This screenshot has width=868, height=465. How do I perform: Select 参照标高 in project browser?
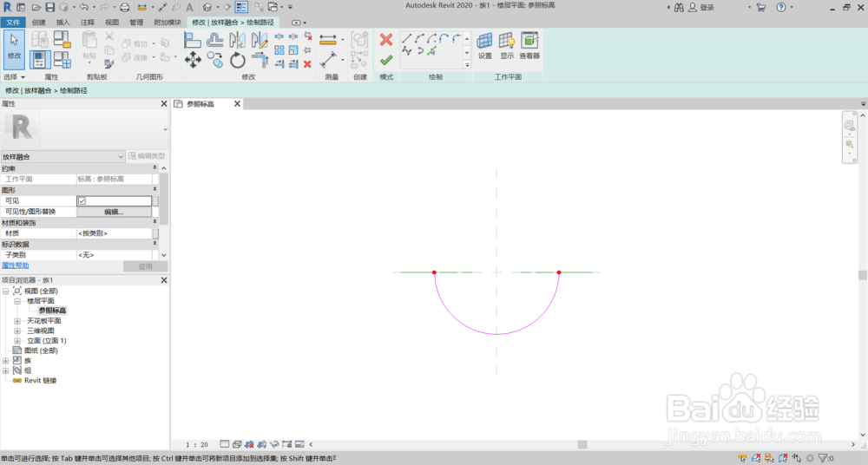tap(52, 311)
